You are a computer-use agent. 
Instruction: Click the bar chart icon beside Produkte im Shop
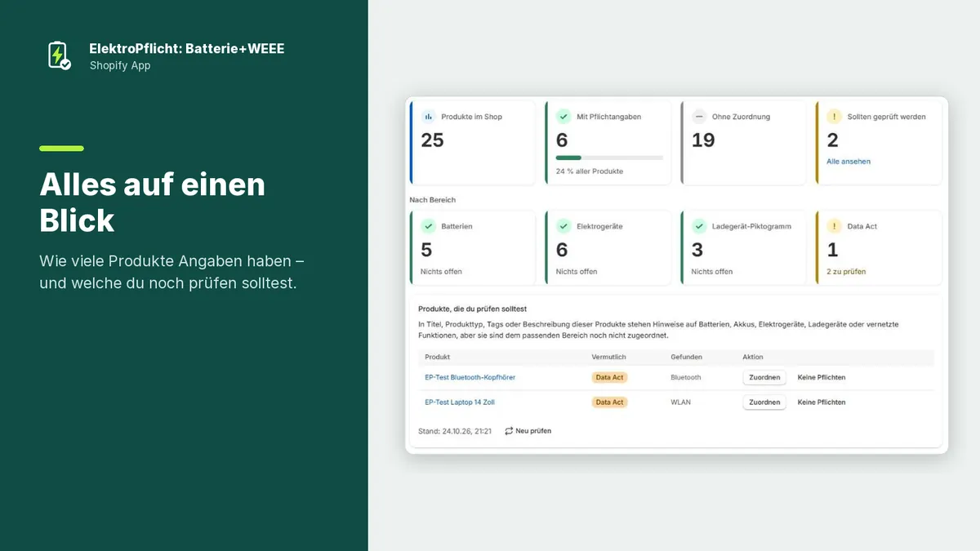[x=428, y=117]
